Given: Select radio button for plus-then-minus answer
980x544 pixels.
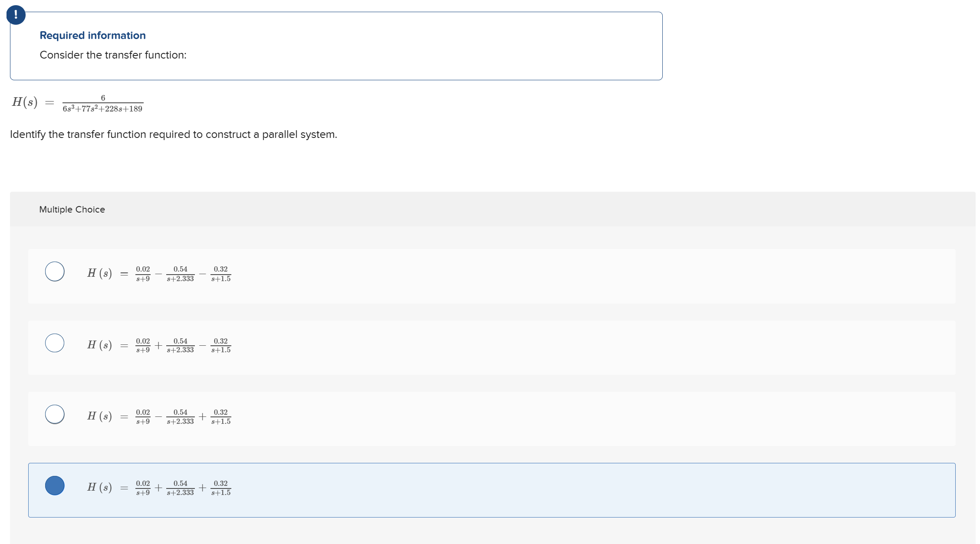Looking at the screenshot, I should pos(55,343).
